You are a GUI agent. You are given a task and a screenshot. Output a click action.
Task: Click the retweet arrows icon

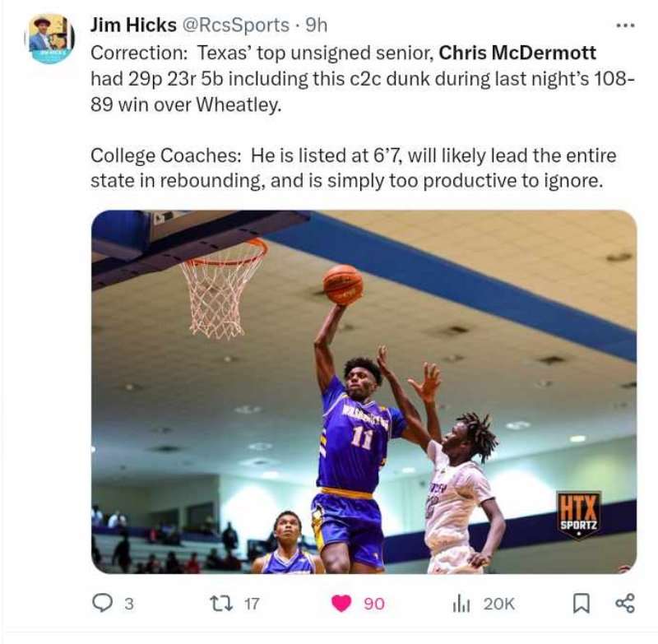(223, 604)
